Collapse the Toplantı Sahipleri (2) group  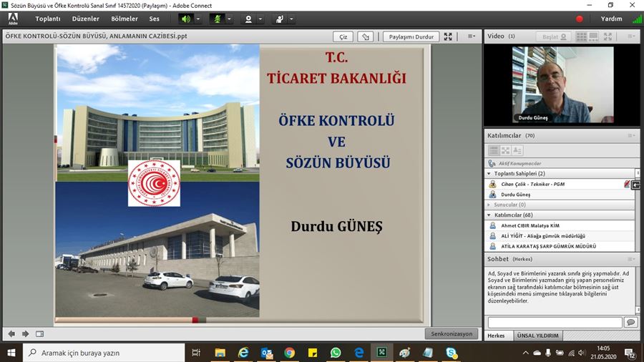click(x=489, y=174)
